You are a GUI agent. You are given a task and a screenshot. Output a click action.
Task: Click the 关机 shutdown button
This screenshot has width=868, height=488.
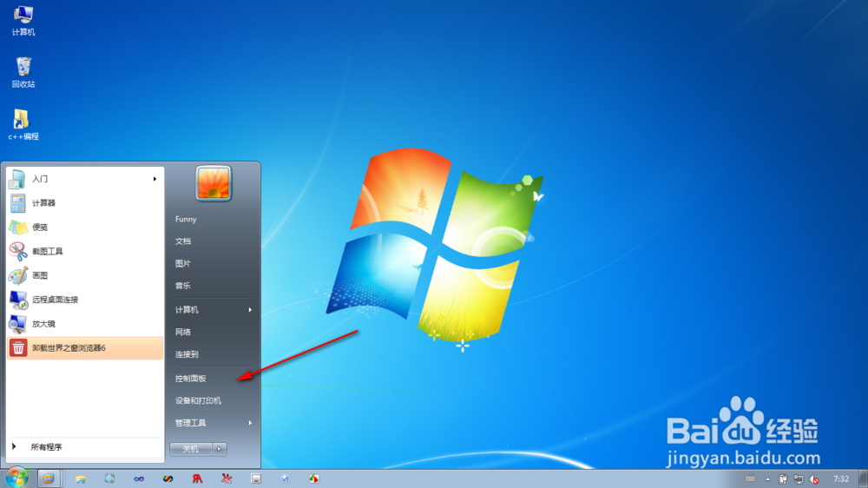click(191, 449)
